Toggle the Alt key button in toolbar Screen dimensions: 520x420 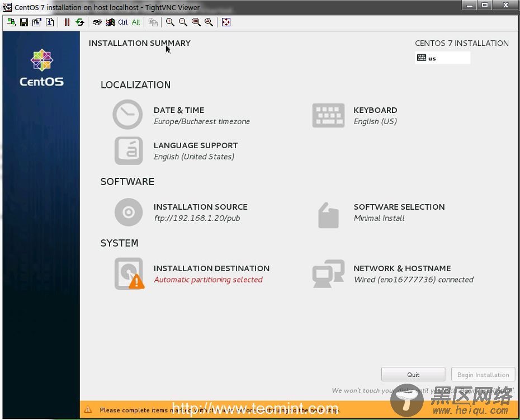pyautogui.click(x=136, y=22)
